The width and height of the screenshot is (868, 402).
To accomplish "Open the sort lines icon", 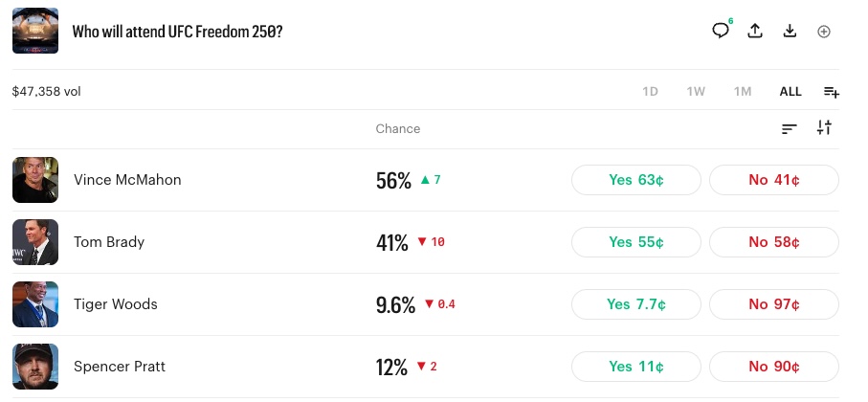I will [789, 128].
